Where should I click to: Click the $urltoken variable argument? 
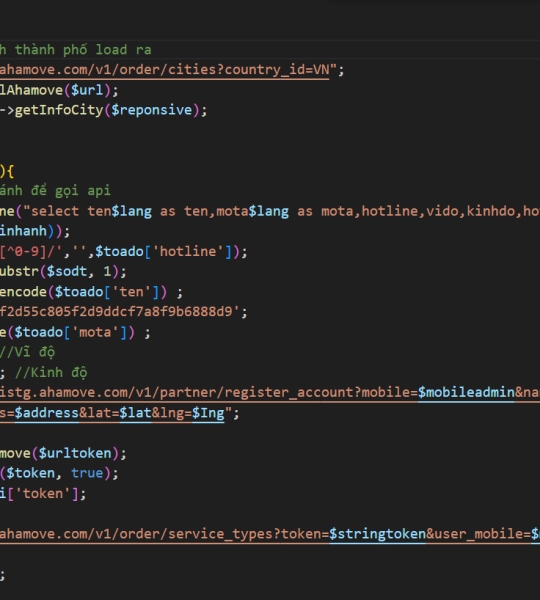click(x=75, y=453)
